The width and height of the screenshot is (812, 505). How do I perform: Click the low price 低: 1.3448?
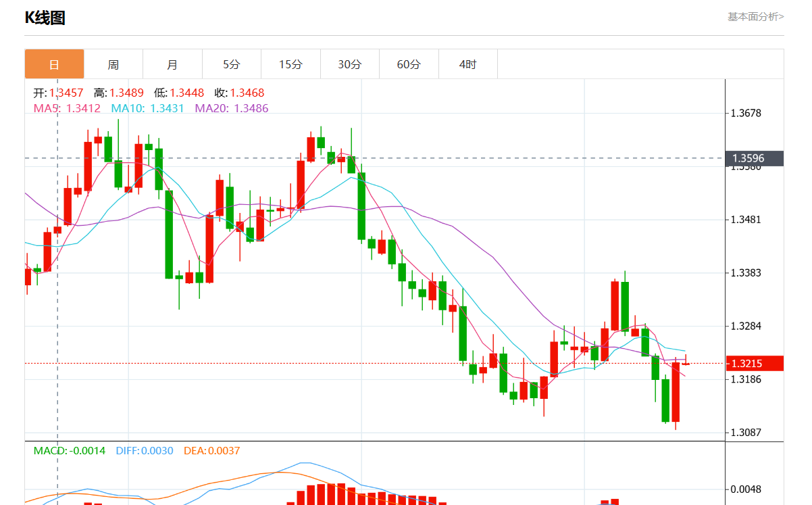[179, 93]
